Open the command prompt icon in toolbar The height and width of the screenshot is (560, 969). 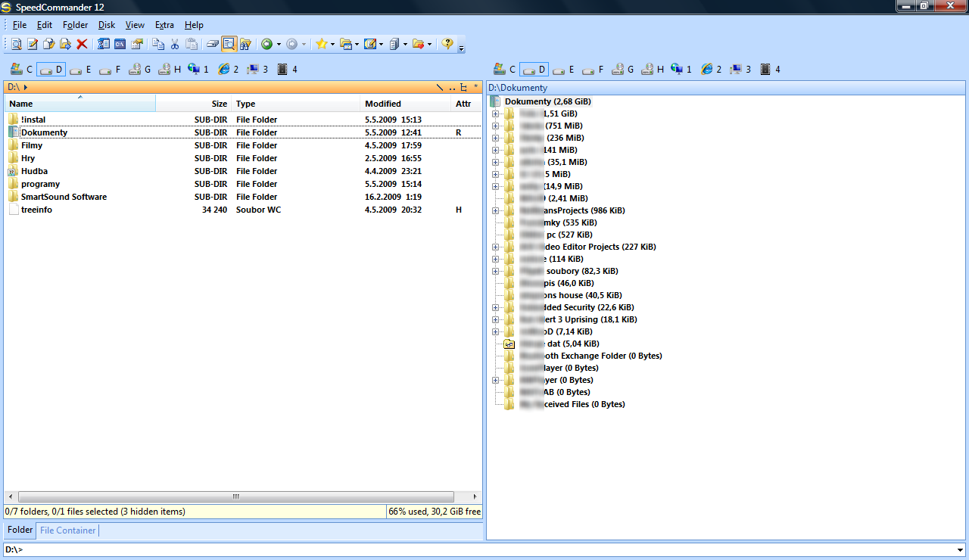[120, 45]
